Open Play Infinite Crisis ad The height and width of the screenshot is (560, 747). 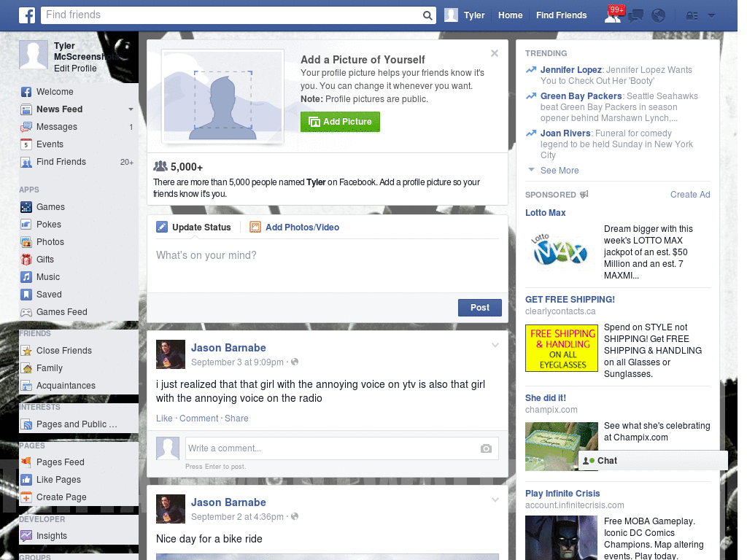coord(562,494)
